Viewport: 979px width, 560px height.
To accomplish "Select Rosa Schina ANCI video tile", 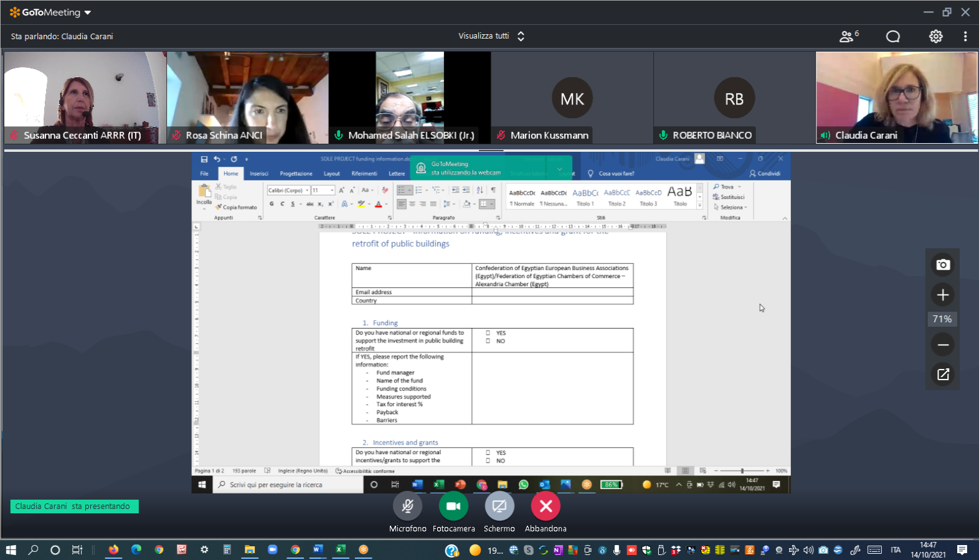I will coord(248,98).
